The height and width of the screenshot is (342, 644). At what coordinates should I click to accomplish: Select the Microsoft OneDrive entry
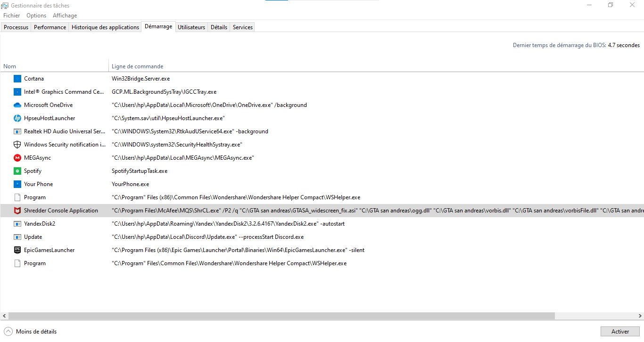click(49, 105)
